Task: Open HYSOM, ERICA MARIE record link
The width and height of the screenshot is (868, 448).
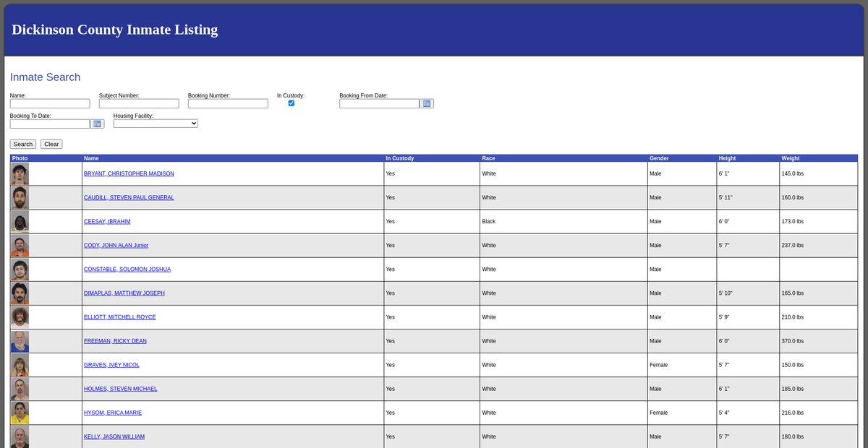Action: pos(113,413)
